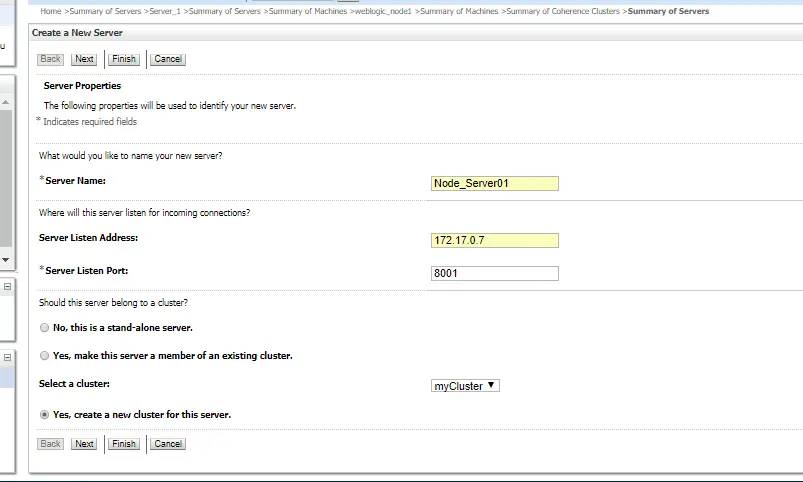
Task: Collapse the lower left sidebar panel
Action: click(7, 357)
